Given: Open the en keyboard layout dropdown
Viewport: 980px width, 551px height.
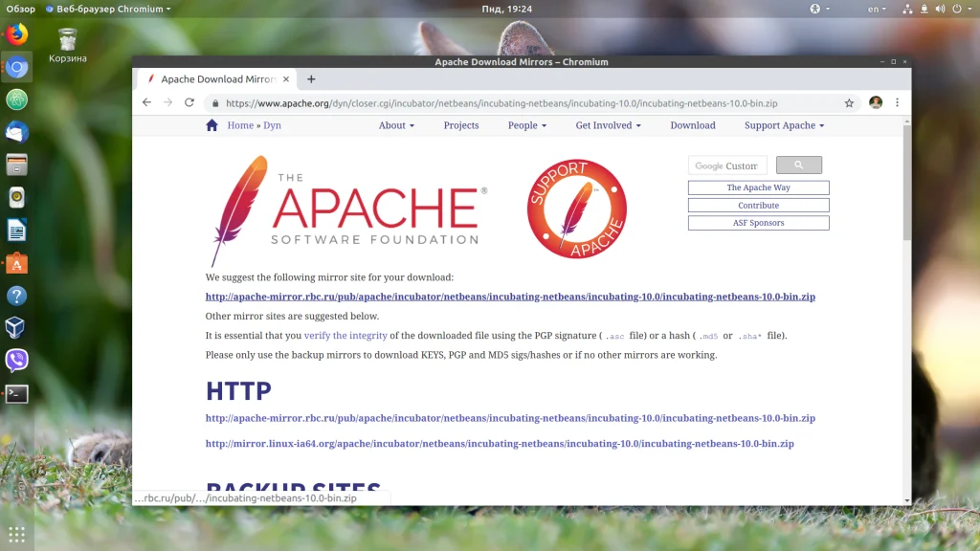Looking at the screenshot, I should 877,9.
